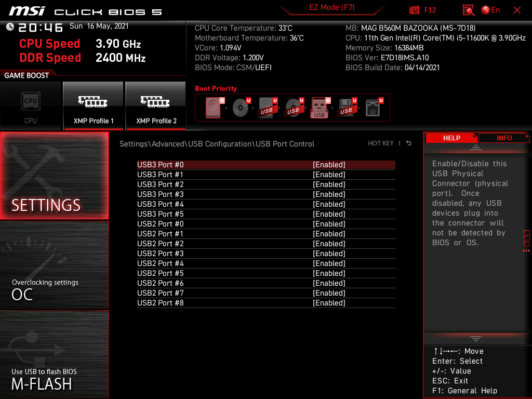
Task: Select the network boot device icon
Action: [373, 108]
